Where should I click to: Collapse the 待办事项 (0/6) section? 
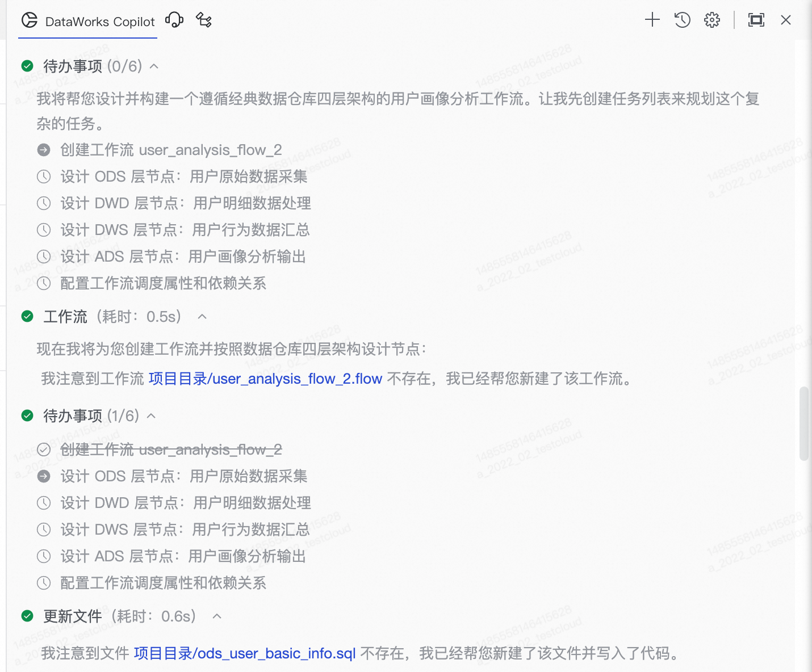click(x=154, y=66)
